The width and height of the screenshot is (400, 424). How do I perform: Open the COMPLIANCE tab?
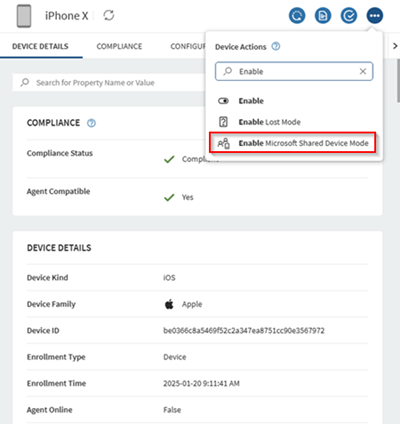tap(119, 46)
